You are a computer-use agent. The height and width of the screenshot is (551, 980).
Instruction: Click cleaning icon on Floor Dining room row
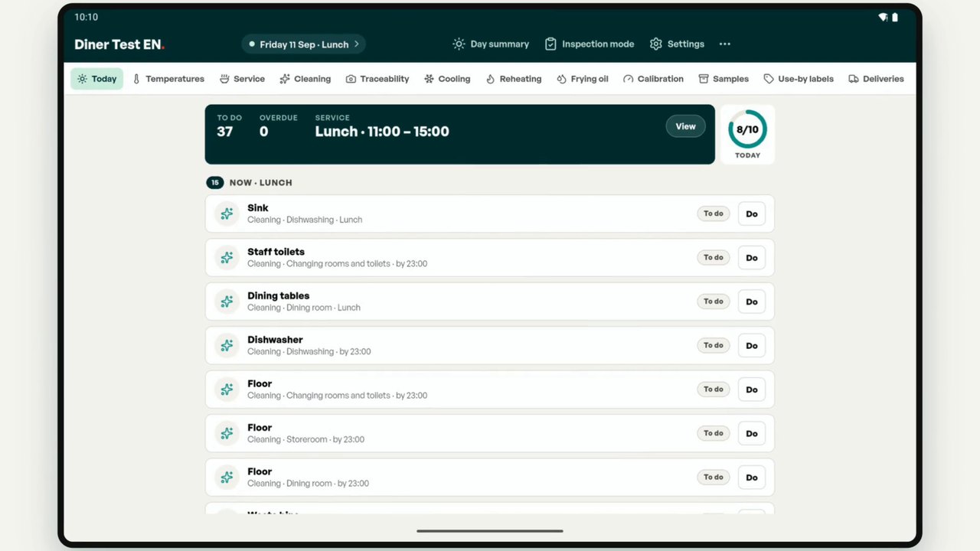[x=227, y=478]
